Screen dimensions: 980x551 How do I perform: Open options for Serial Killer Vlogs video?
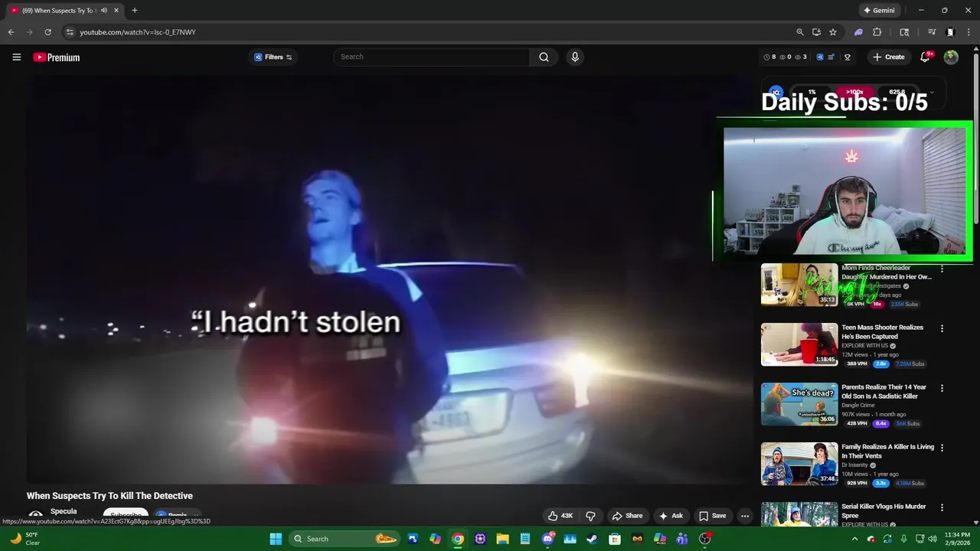tap(942, 507)
